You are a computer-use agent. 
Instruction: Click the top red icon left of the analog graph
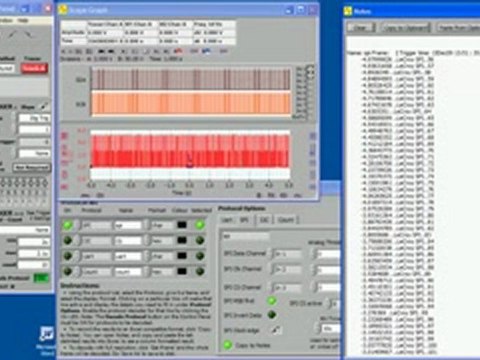[64, 136]
